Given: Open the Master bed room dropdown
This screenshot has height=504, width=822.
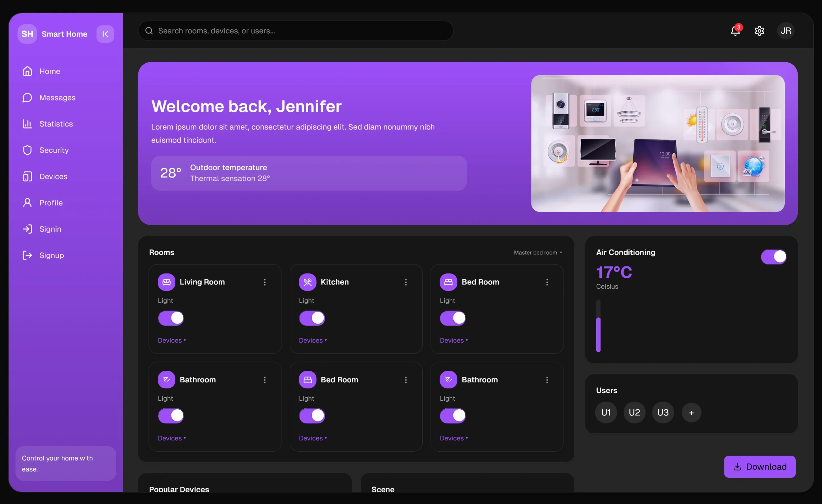Looking at the screenshot, I should pos(538,253).
